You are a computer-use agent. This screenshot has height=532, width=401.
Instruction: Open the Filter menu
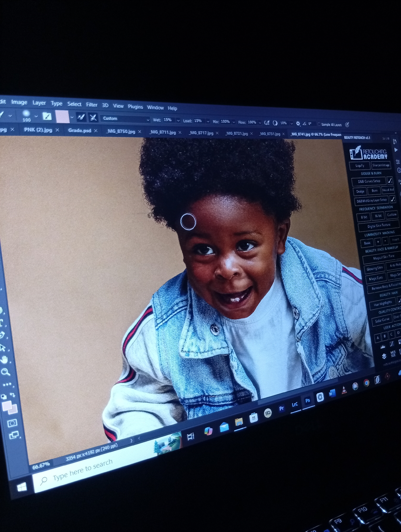(x=92, y=105)
